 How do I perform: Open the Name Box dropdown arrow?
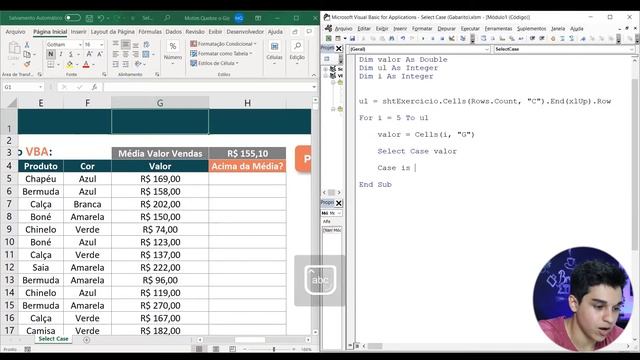(x=40, y=87)
